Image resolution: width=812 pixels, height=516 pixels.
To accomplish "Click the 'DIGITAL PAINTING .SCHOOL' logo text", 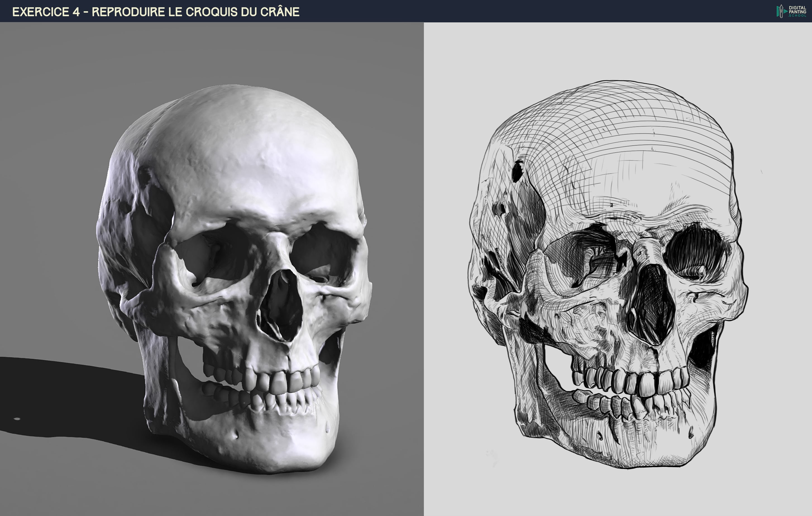I will click(797, 11).
